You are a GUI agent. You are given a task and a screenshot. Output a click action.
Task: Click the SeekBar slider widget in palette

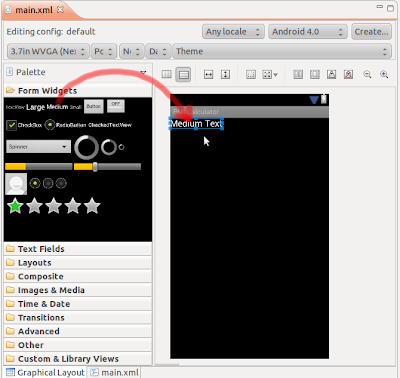coord(107,167)
